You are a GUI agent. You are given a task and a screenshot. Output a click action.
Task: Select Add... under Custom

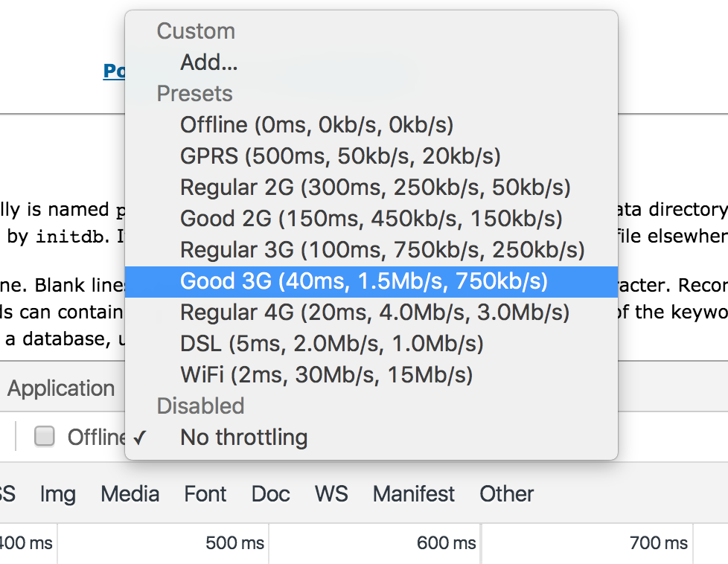point(371,63)
